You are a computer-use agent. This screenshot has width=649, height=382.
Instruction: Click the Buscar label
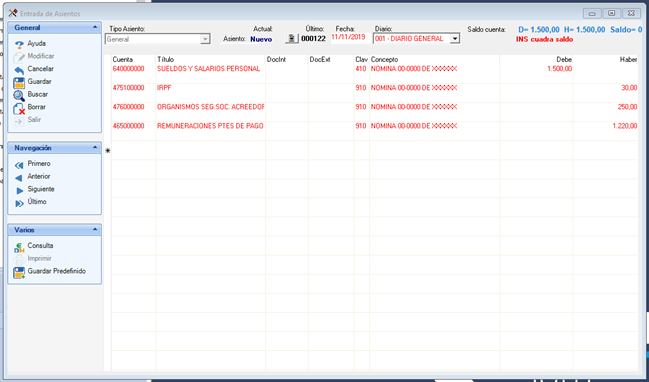pos(38,94)
